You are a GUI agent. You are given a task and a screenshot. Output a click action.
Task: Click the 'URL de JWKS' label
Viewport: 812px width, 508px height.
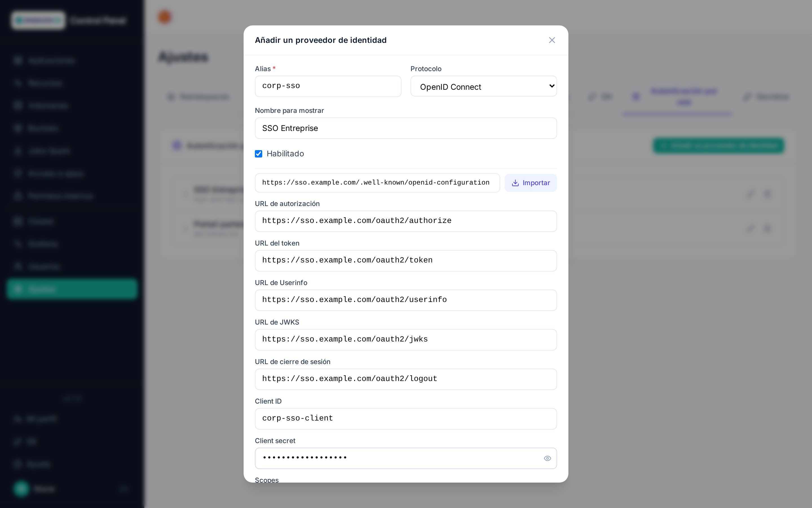277,322
